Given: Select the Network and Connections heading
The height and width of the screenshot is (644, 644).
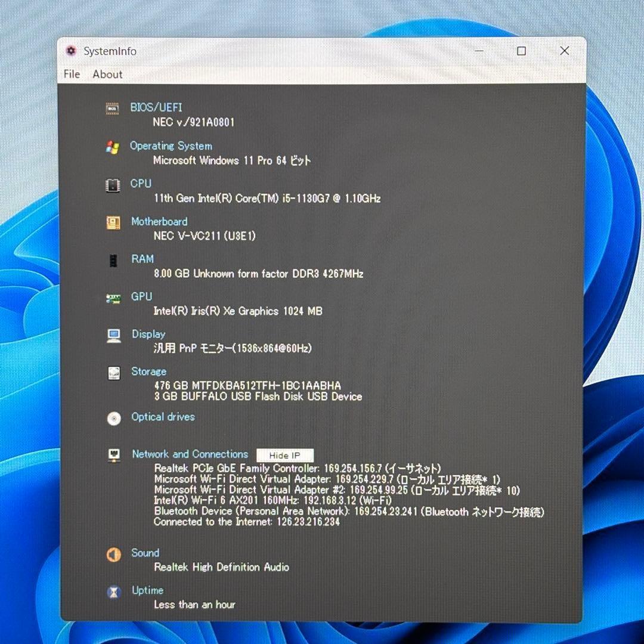Looking at the screenshot, I should 190,454.
